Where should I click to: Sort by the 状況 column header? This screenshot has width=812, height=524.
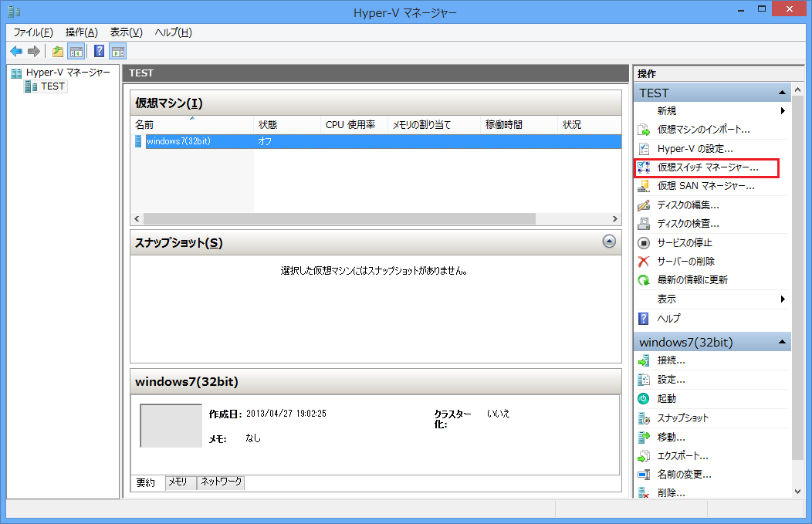590,125
